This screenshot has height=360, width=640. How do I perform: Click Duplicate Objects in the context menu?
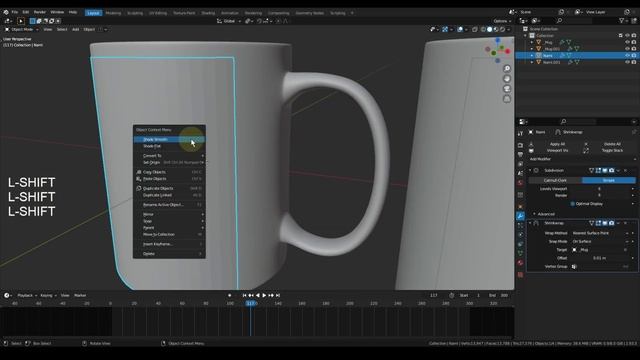coord(169,189)
